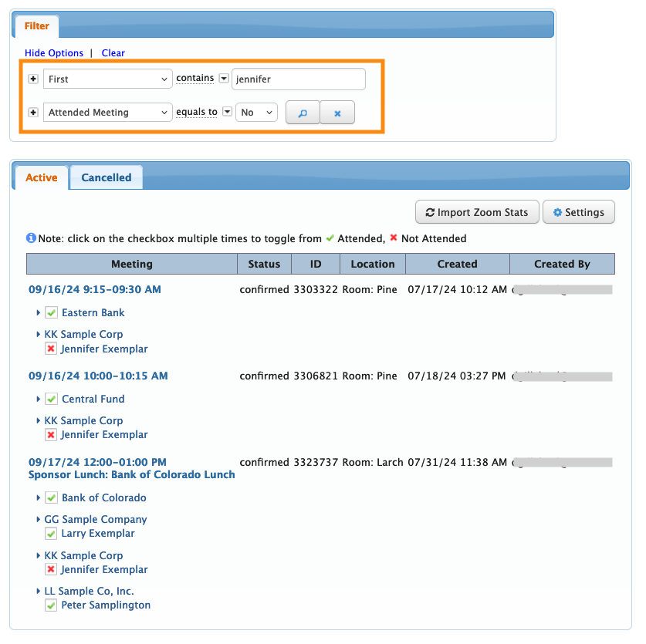Click created date 07/17/24 10:12 AM
Viewport: 646px width, 644px height.
tap(458, 289)
